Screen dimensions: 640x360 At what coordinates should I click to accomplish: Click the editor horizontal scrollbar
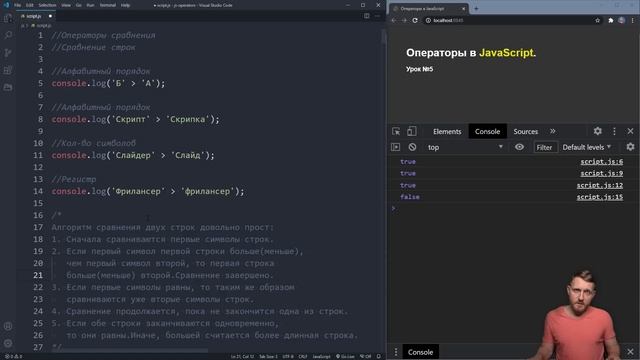(130, 350)
